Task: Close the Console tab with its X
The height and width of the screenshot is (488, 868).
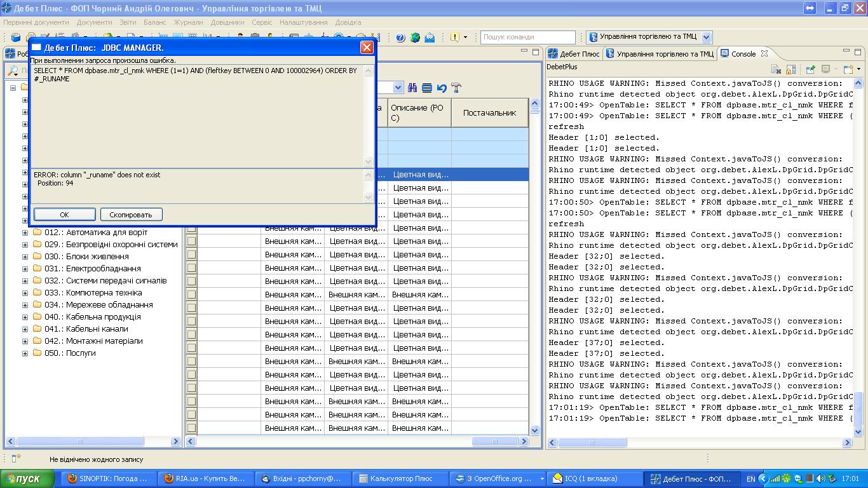Action: click(764, 53)
